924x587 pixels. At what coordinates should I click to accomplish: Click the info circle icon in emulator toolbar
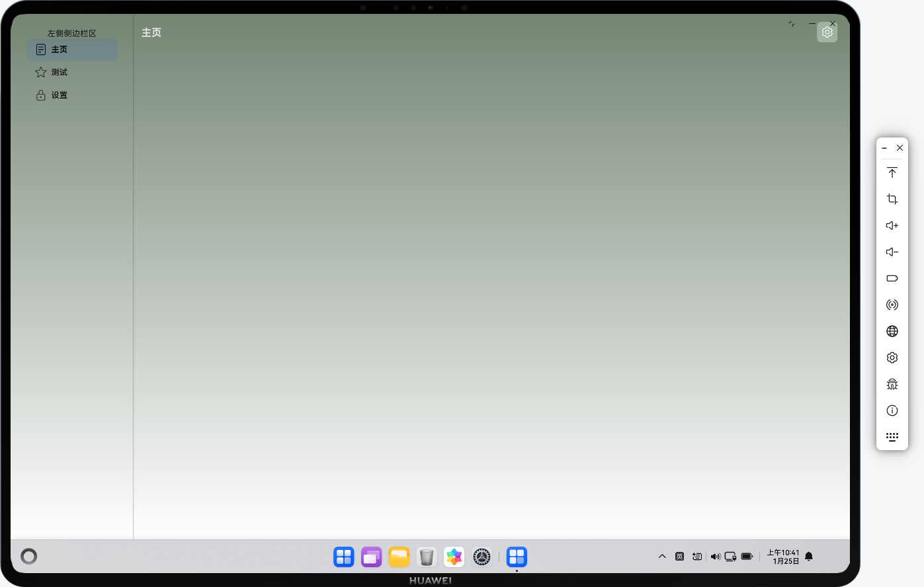tap(892, 411)
